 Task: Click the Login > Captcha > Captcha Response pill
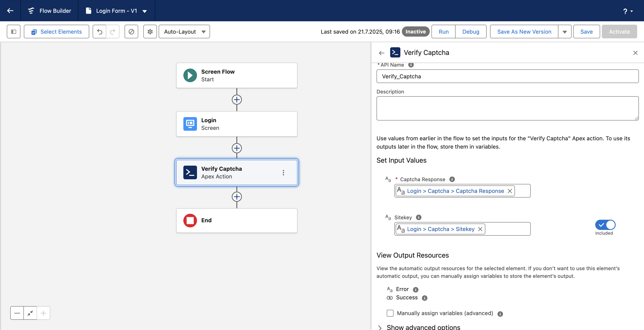click(x=455, y=191)
